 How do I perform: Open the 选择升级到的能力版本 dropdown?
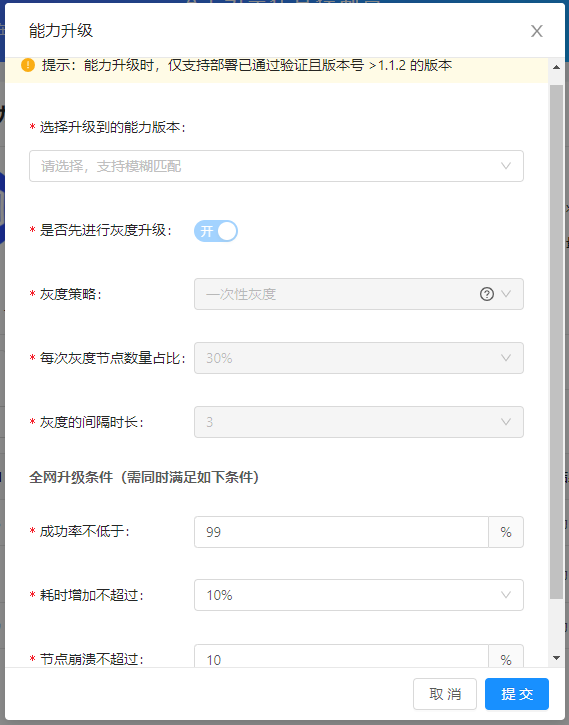pyautogui.click(x=276, y=166)
